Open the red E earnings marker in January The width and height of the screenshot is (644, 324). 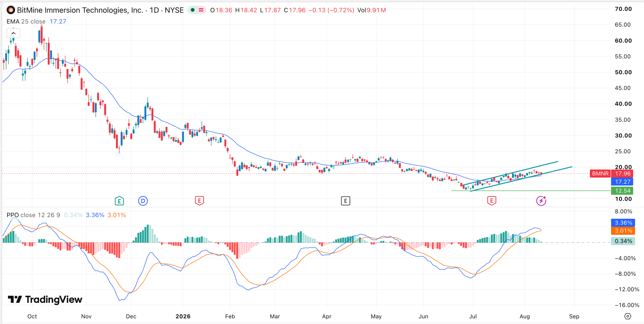click(x=199, y=201)
